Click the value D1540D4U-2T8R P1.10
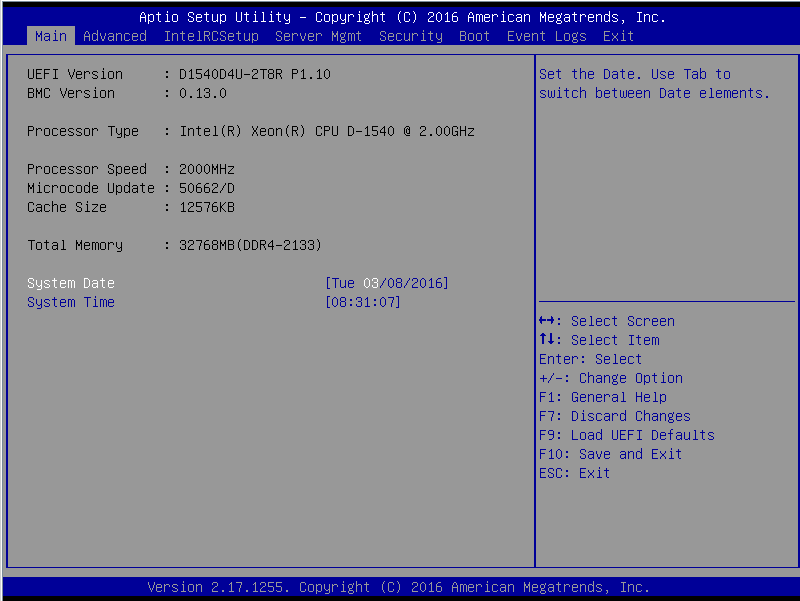 (x=255, y=74)
